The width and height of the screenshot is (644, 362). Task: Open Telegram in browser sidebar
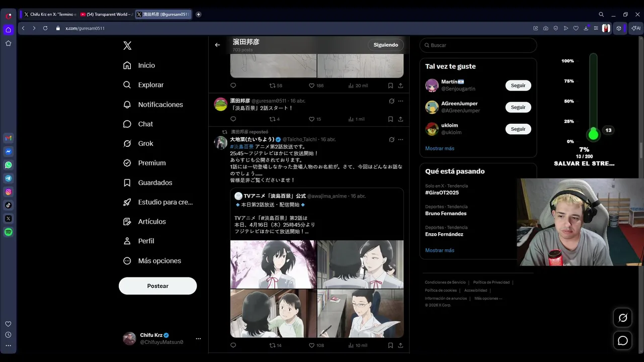point(9,178)
